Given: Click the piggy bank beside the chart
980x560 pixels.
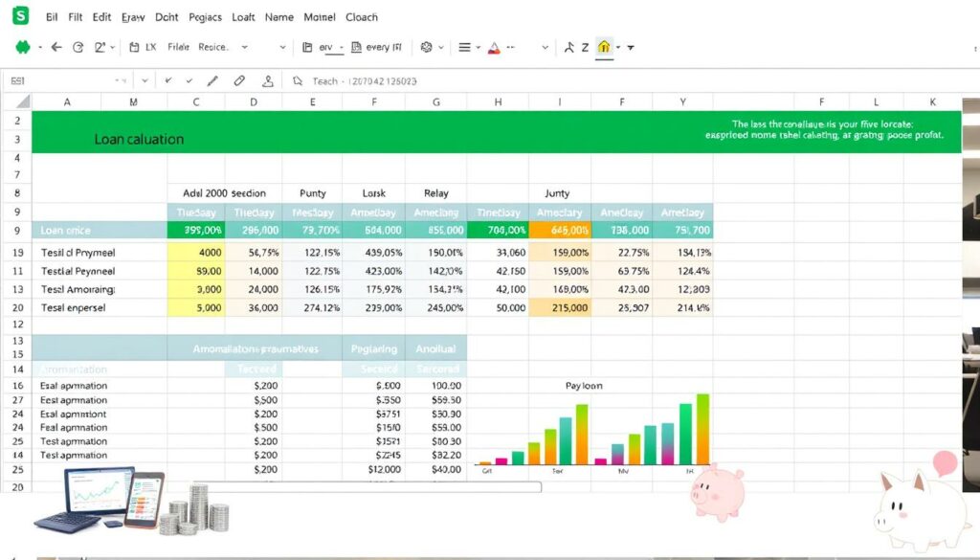Looking at the screenshot, I should point(718,492).
